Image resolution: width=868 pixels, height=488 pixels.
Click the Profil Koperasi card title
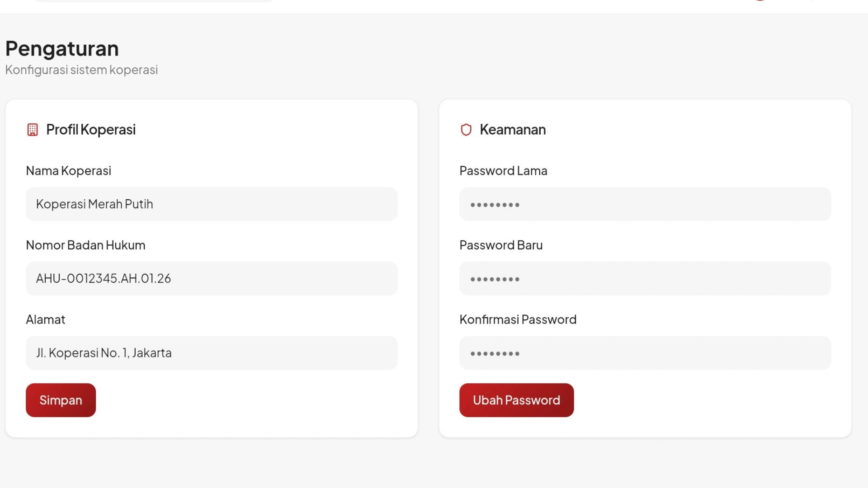(91, 130)
